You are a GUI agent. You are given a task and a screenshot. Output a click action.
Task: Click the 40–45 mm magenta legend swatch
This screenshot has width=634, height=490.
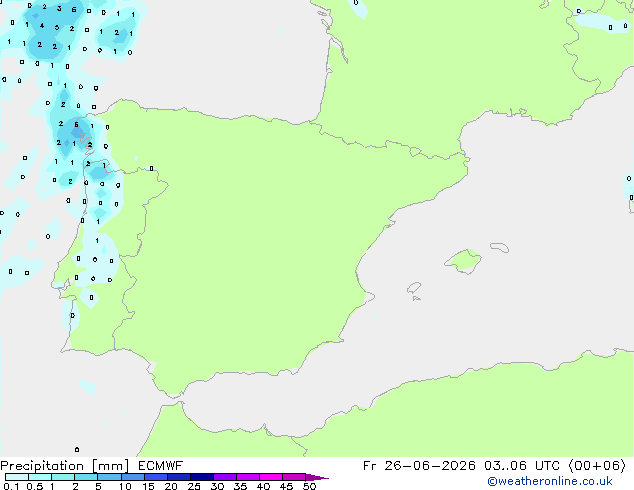coord(271,477)
